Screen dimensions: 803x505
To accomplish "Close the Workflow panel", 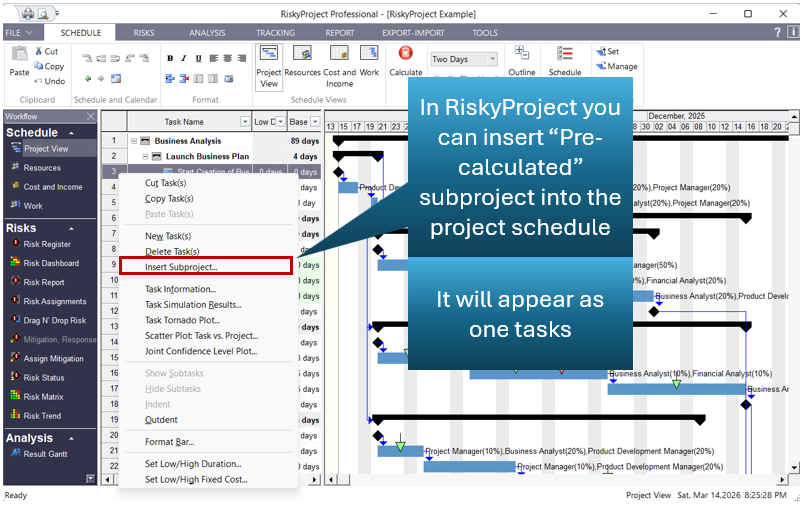I will (91, 117).
